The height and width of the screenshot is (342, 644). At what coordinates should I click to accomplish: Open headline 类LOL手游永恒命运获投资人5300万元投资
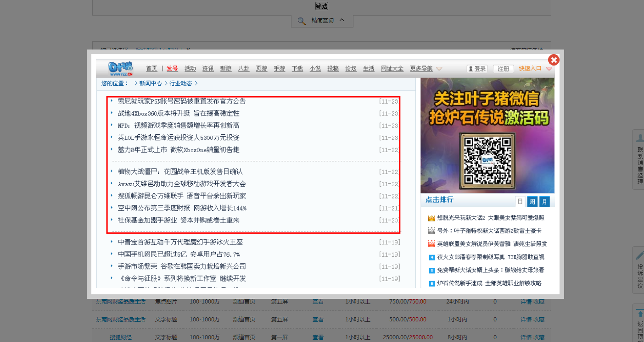pos(179,138)
